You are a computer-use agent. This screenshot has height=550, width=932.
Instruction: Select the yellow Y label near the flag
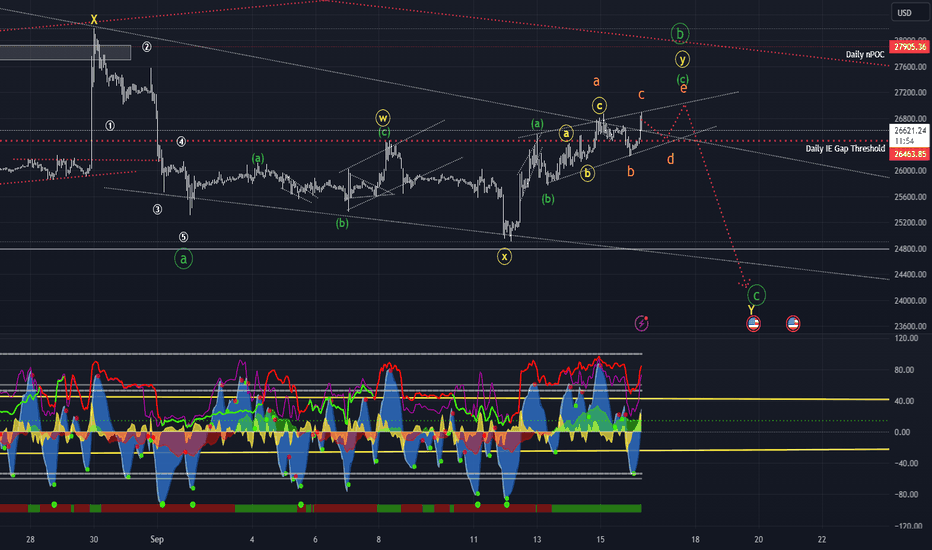(x=751, y=310)
